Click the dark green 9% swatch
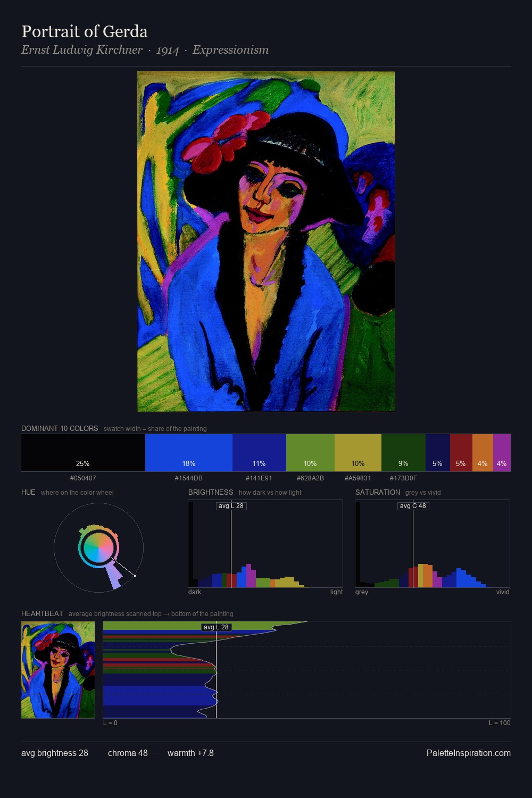Image resolution: width=532 pixels, height=798 pixels. click(x=403, y=453)
